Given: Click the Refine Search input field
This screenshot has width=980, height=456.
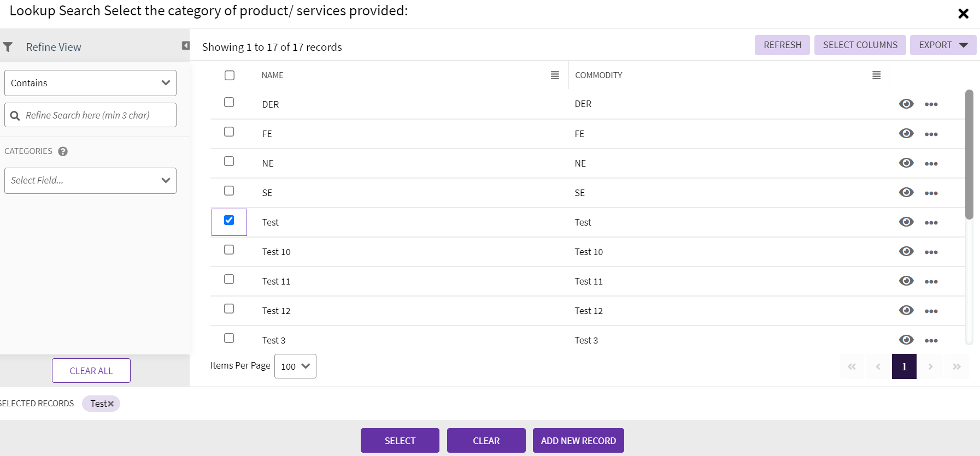Looking at the screenshot, I should (96, 115).
